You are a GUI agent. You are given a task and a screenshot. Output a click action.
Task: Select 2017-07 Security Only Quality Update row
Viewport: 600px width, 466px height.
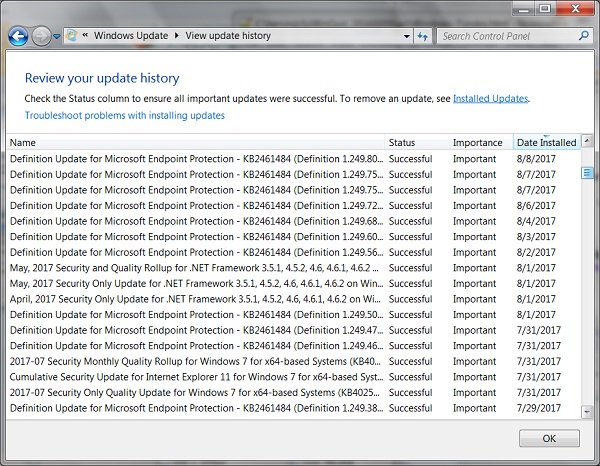[x=293, y=393]
